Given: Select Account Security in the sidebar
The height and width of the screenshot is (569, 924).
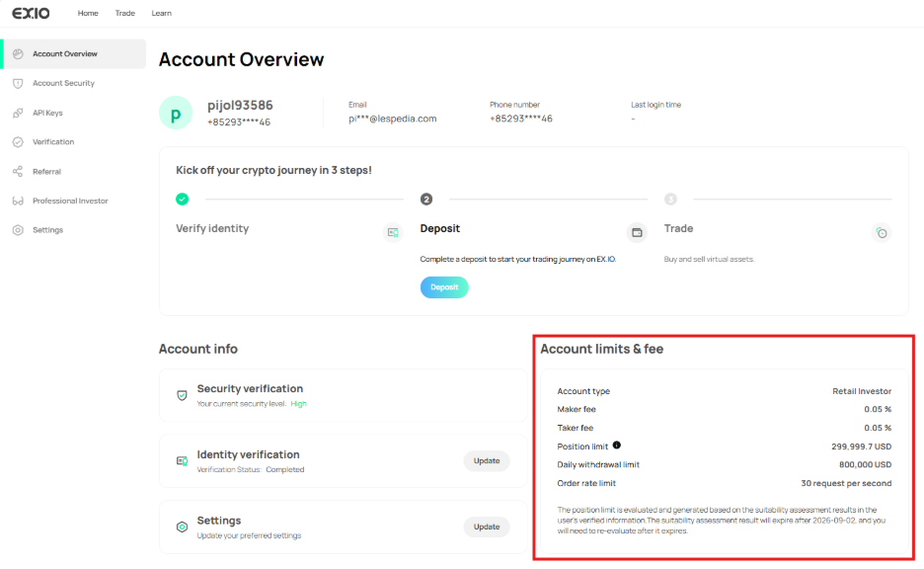Looking at the screenshot, I should coord(63,84).
